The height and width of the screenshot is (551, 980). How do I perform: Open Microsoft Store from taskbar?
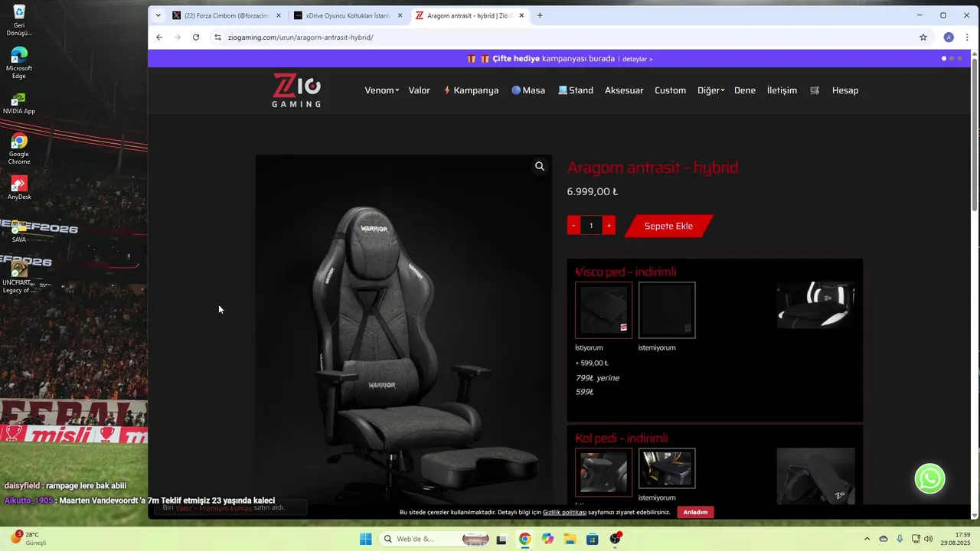[x=592, y=539]
